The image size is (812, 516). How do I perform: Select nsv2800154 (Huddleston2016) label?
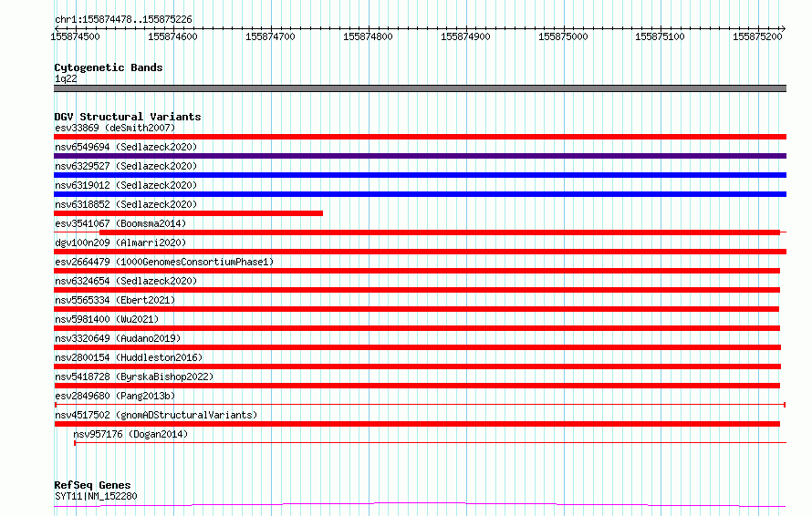(129, 357)
